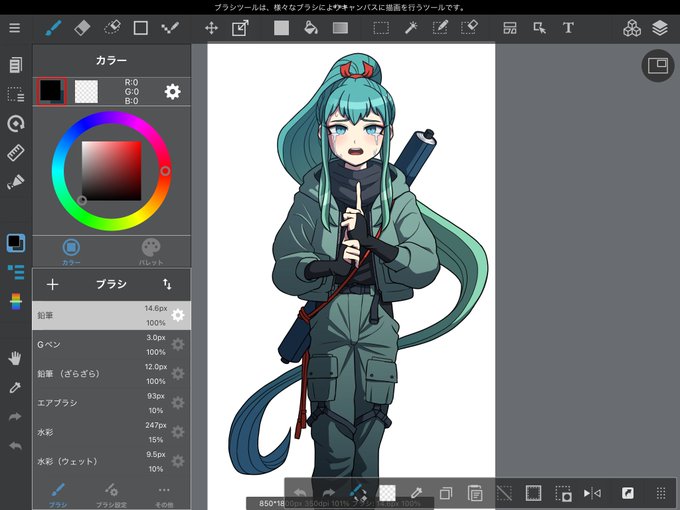680x510 pixels.
Task: Select the black foreground color swatch
Action: 51,92
